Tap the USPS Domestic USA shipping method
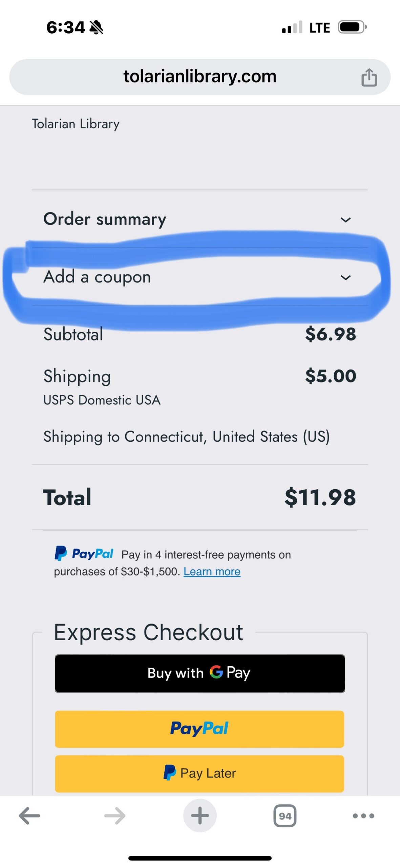 pos(102,400)
